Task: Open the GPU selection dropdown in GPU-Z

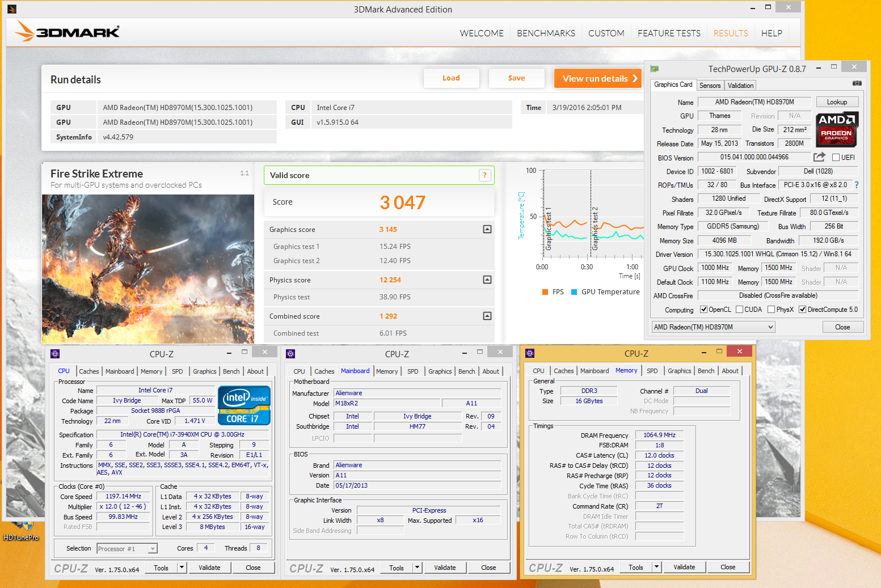Action: [713, 327]
